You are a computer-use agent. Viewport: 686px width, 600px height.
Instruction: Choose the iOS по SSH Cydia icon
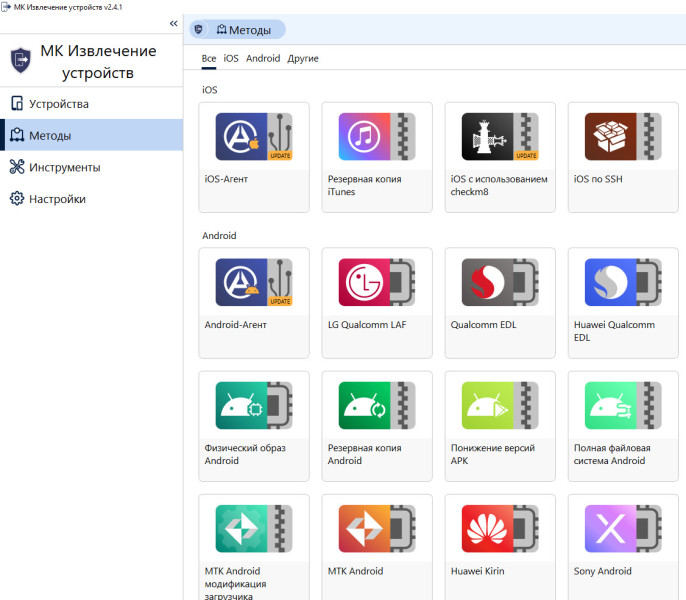coord(623,137)
